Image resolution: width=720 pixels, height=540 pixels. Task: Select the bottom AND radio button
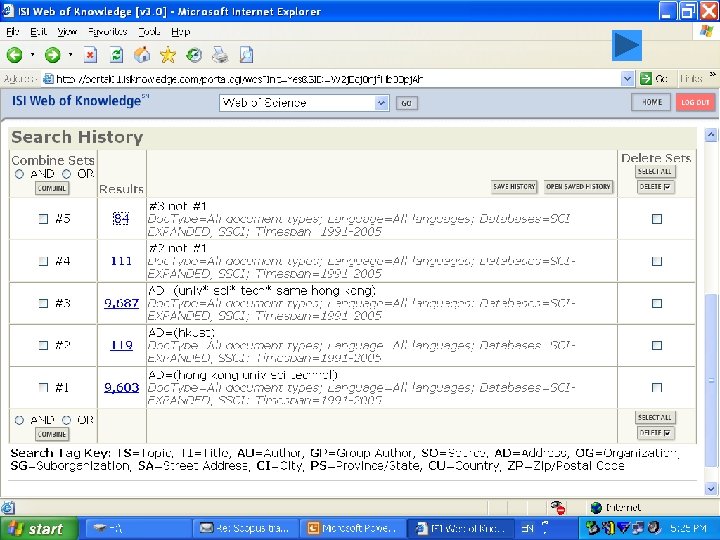(x=19, y=420)
